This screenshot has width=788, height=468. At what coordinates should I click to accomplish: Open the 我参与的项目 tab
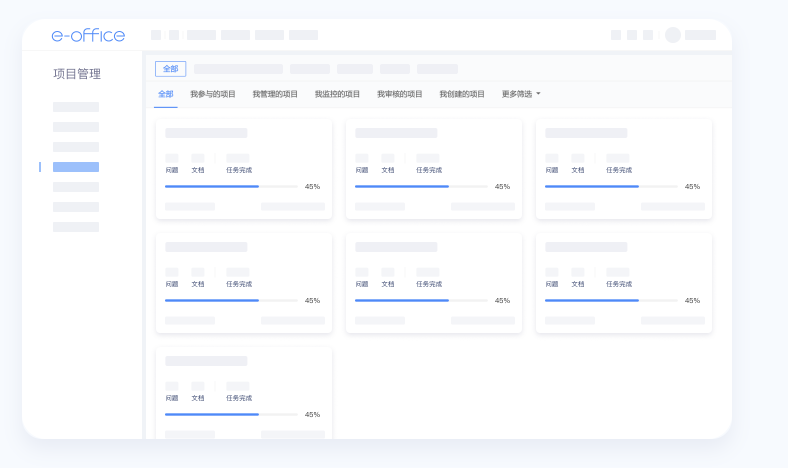click(x=213, y=94)
